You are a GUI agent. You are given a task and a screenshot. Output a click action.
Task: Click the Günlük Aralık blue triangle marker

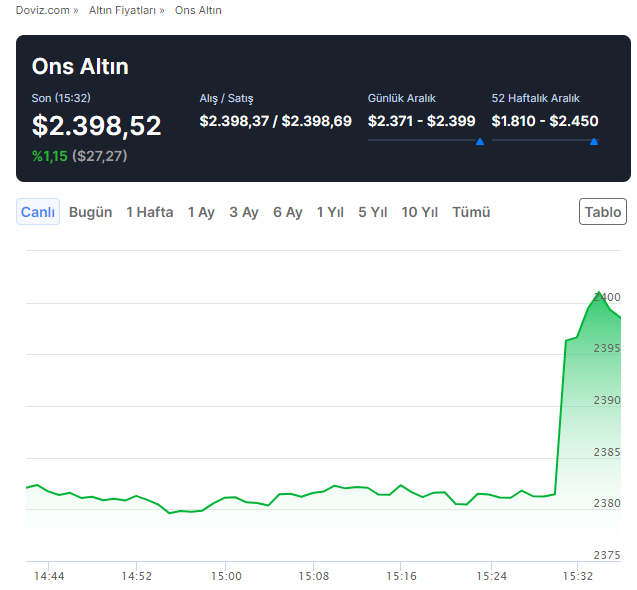[x=480, y=142]
